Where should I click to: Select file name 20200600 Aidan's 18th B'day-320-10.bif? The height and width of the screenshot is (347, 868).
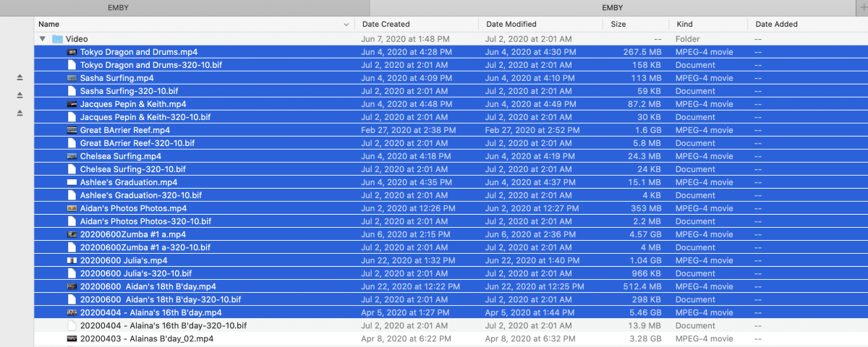[x=161, y=299]
